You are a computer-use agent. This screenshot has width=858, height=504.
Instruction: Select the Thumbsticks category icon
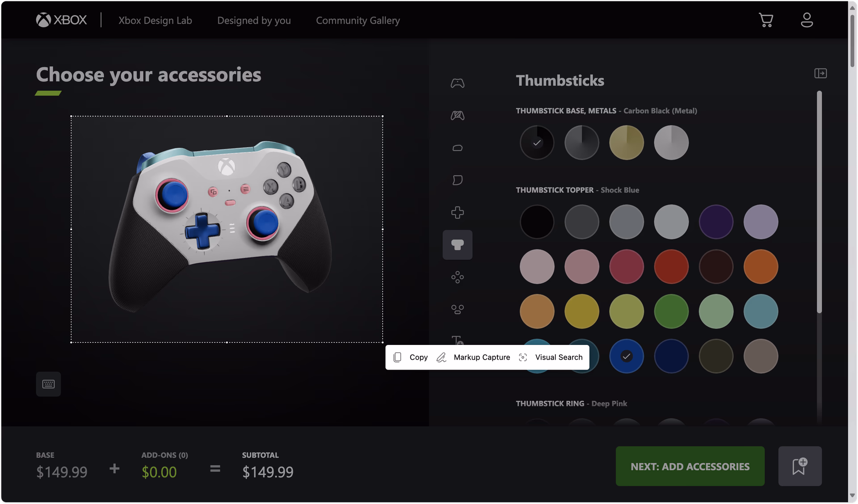[x=457, y=245]
